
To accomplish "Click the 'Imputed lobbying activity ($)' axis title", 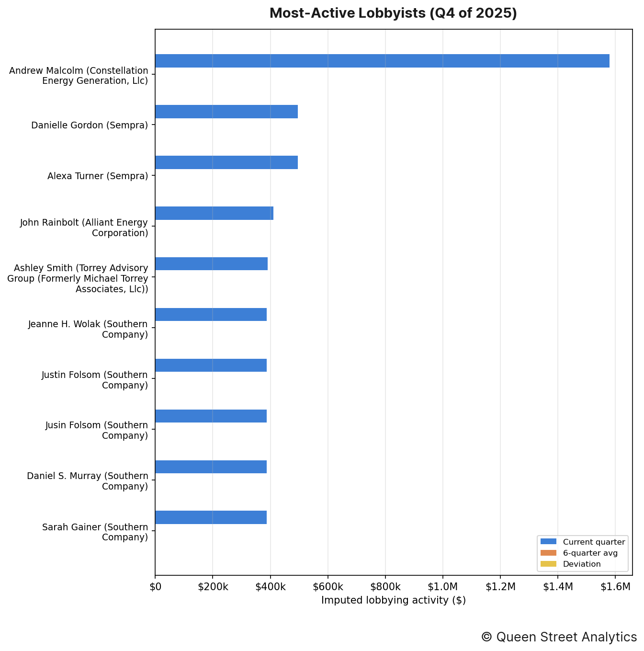I will pos(394,600).
